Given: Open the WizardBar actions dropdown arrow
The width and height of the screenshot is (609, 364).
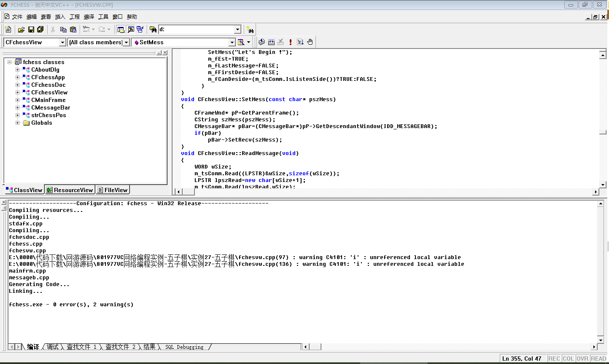Looking at the screenshot, I should point(248,42).
